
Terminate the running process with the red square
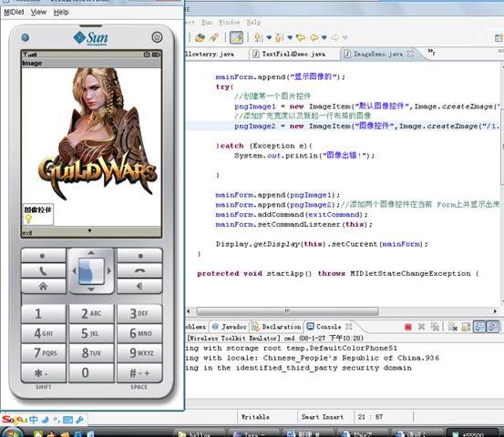408,327
